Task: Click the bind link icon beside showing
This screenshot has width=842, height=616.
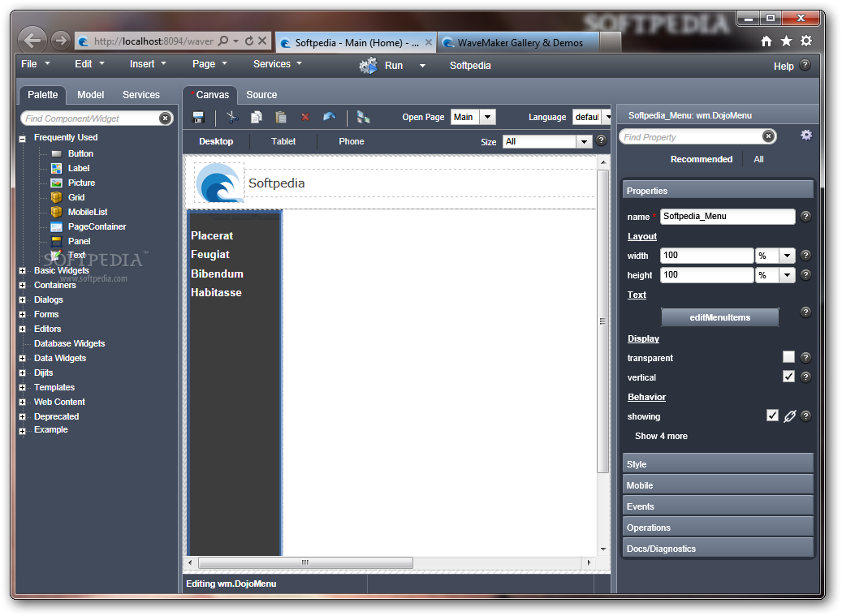Action: pyautogui.click(x=789, y=416)
